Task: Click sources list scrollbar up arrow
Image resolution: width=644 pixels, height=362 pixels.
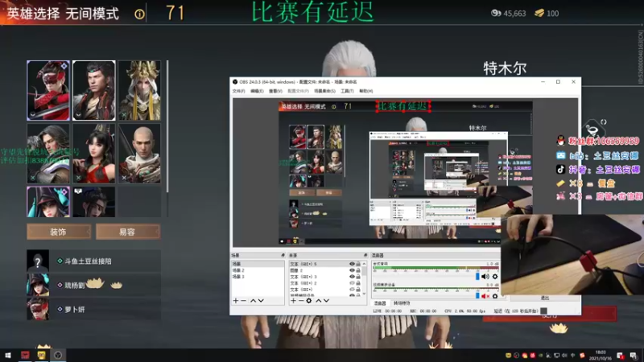Action: (365, 264)
